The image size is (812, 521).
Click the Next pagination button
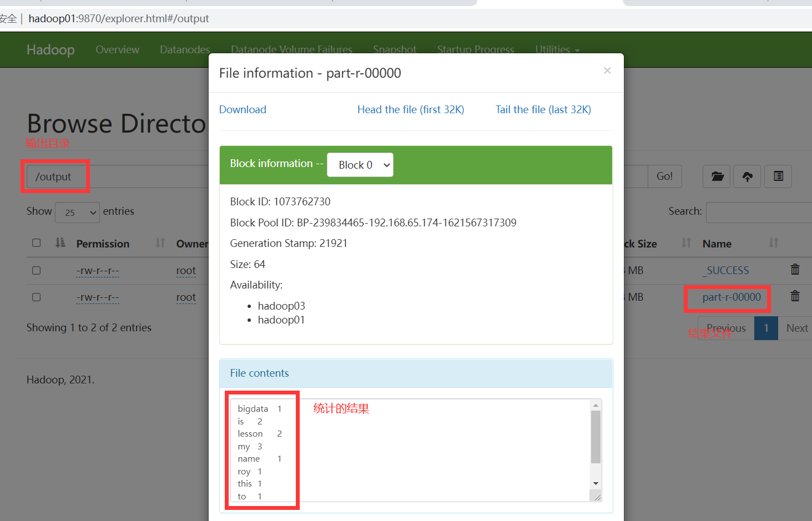pyautogui.click(x=796, y=328)
